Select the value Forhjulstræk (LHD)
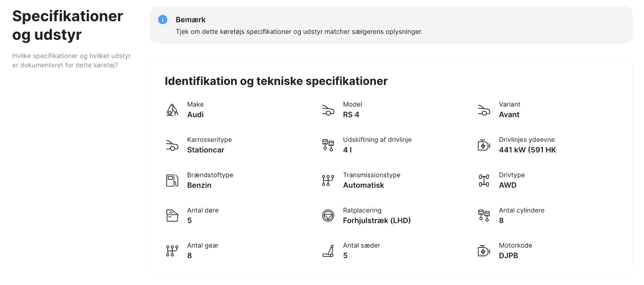The image size is (644, 285). pyautogui.click(x=377, y=220)
